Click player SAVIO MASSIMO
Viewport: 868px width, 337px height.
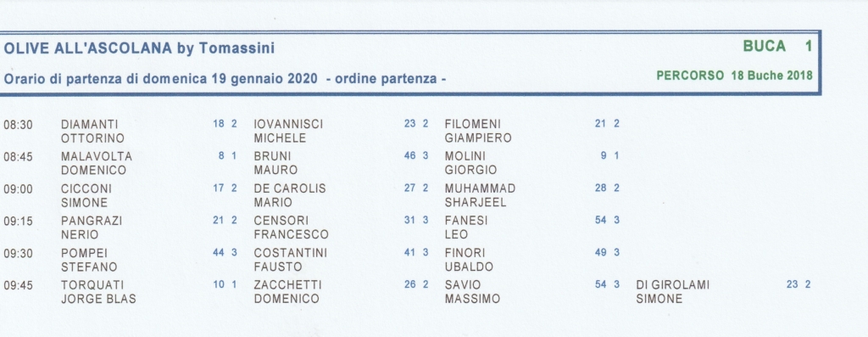click(472, 292)
